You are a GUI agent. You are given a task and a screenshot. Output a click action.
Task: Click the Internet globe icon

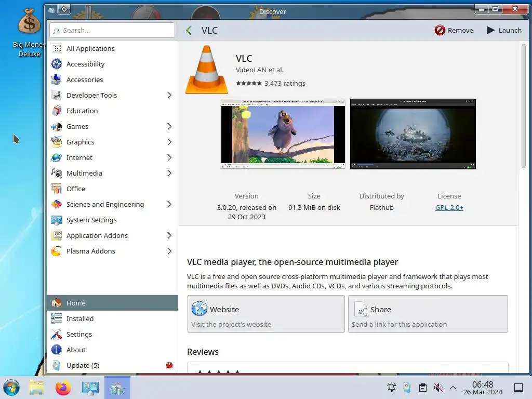(57, 157)
